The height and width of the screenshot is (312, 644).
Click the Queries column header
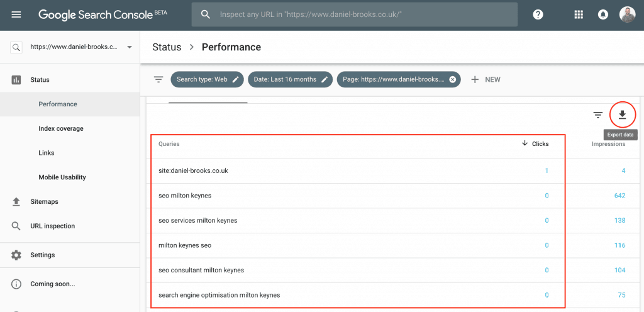[169, 144]
